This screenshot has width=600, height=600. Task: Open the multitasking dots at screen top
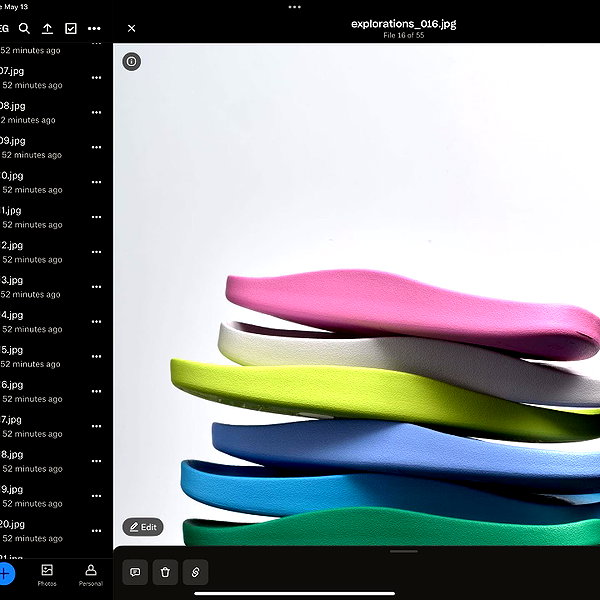(x=295, y=7)
